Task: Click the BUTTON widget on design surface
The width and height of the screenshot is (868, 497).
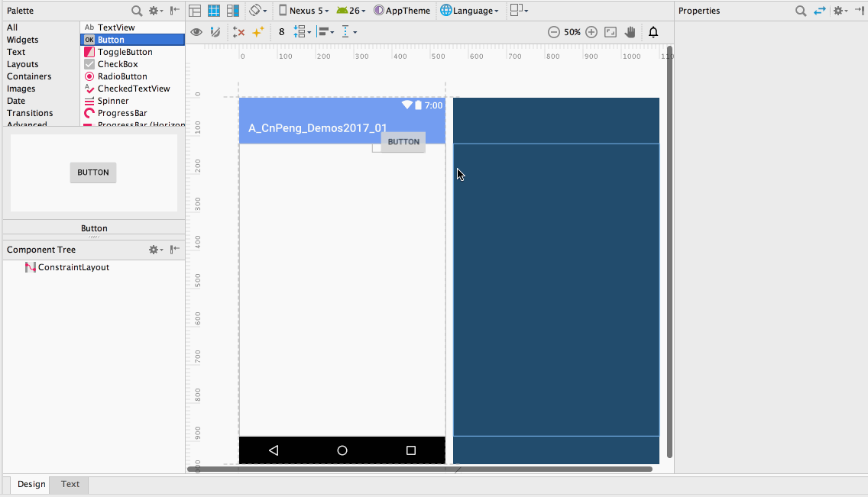Action: point(403,142)
